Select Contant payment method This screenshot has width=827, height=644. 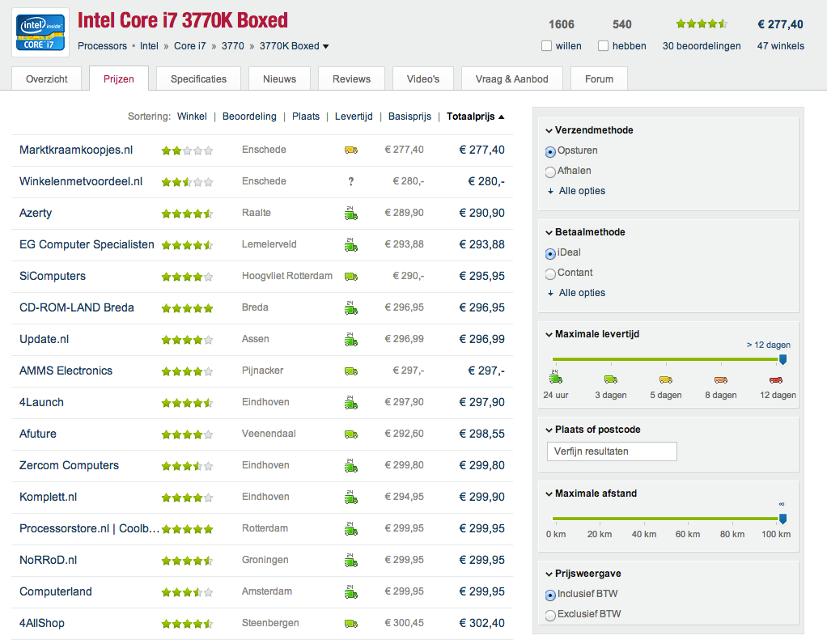coord(550,273)
